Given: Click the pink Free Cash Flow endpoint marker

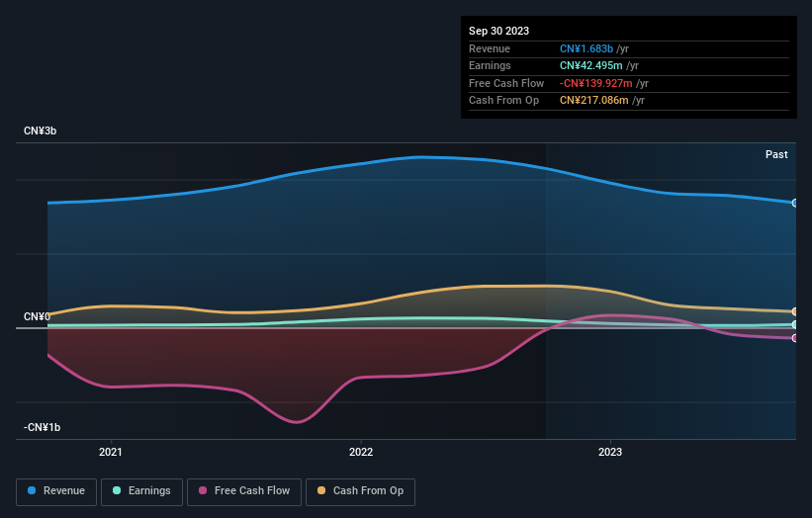Looking at the screenshot, I should (x=795, y=338).
